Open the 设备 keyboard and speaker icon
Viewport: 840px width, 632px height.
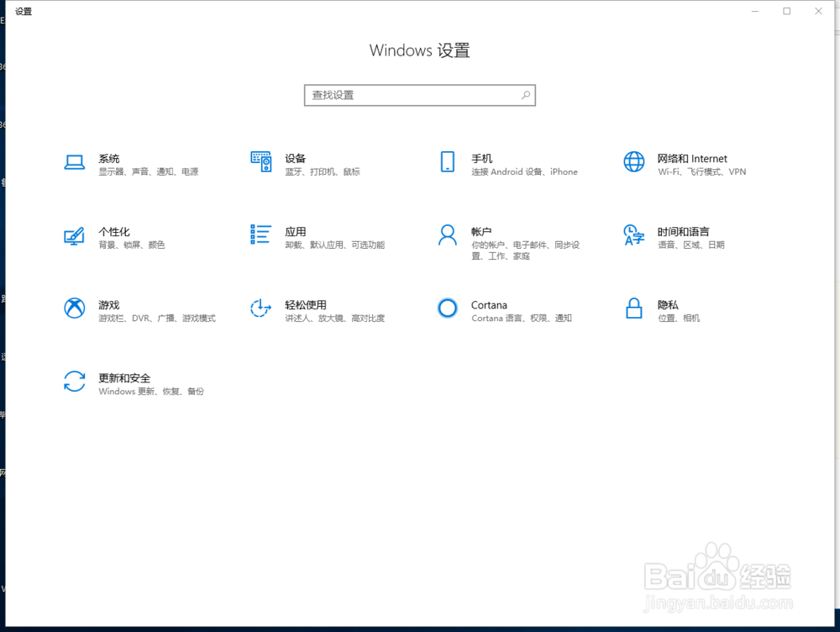pyautogui.click(x=261, y=162)
